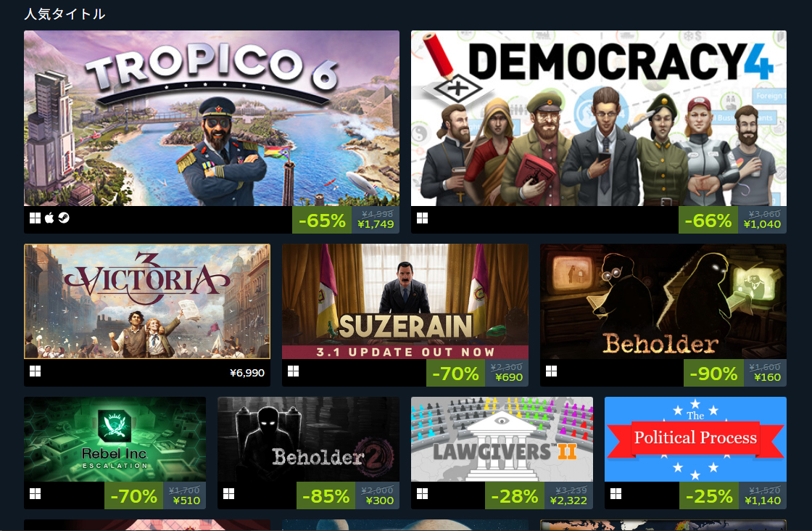Click Victoria 3's ¥6,990 price label

(x=247, y=373)
